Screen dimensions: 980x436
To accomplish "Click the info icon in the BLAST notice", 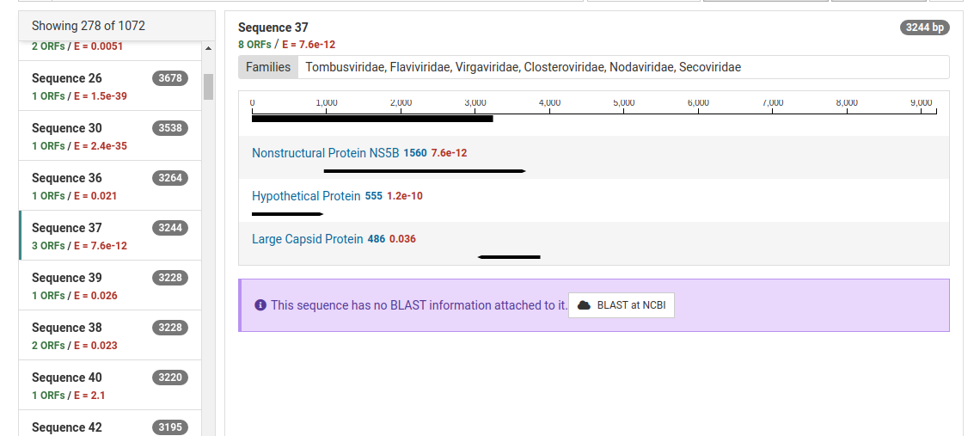I will [x=260, y=305].
